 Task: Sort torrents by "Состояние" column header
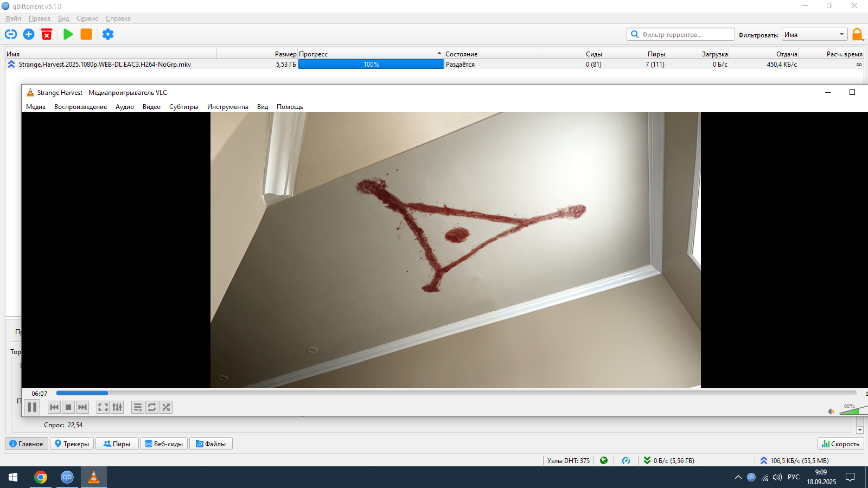click(492, 54)
